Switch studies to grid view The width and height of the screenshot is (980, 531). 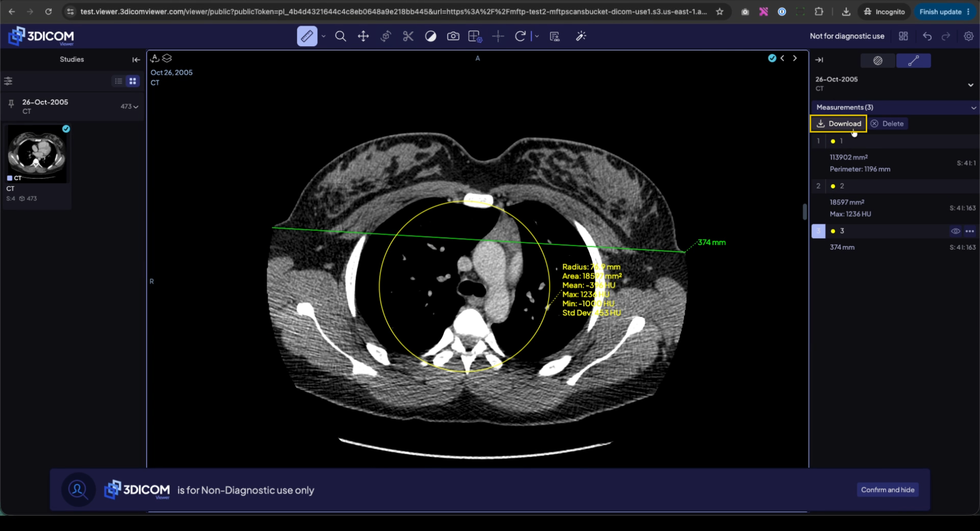(133, 81)
